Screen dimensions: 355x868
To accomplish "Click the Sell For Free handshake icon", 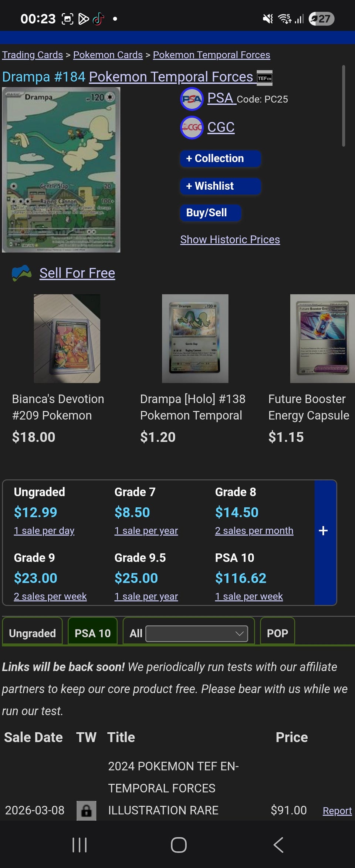I will click(x=21, y=273).
